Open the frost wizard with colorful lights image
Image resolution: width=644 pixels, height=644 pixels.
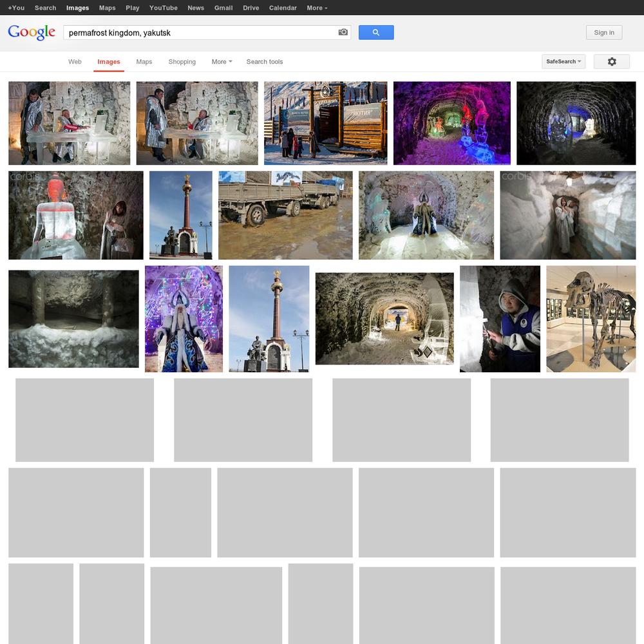(x=184, y=319)
